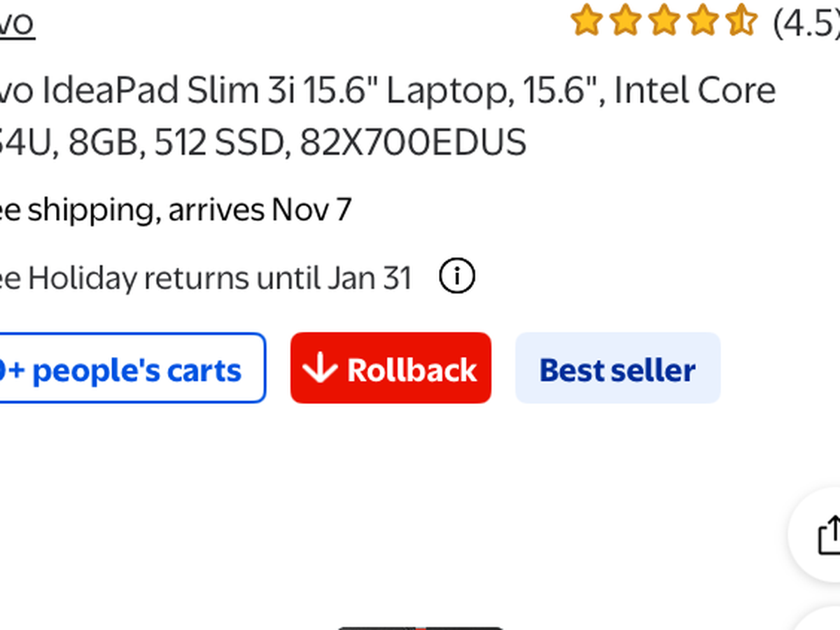Screen dimensions: 840x630
Task: Click the (4.5) rating score text
Action: (805, 22)
